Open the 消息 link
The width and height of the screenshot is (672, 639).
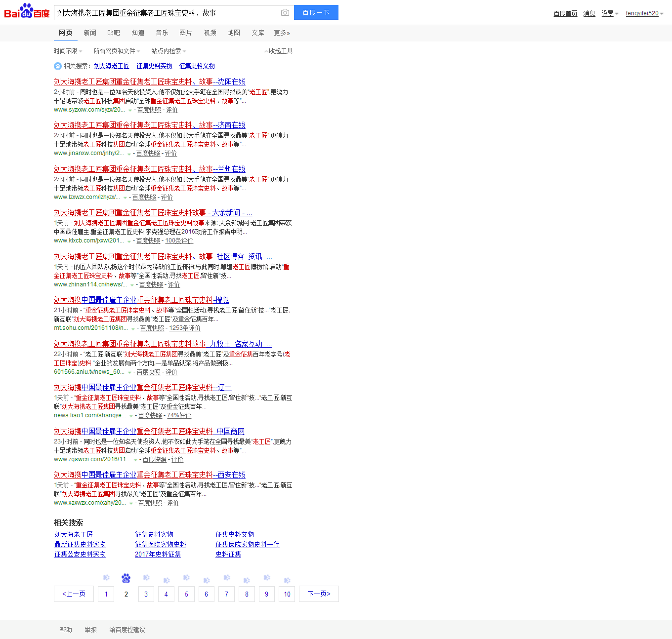(x=589, y=13)
